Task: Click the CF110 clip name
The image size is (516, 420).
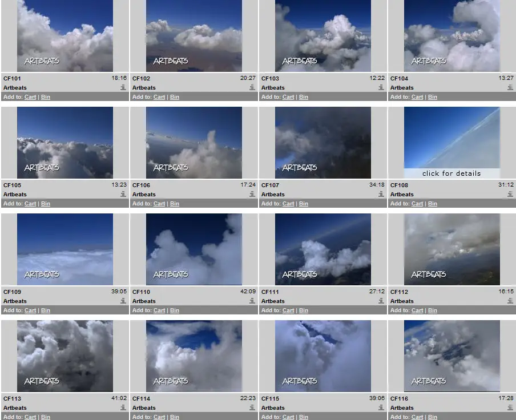Action: (x=141, y=292)
